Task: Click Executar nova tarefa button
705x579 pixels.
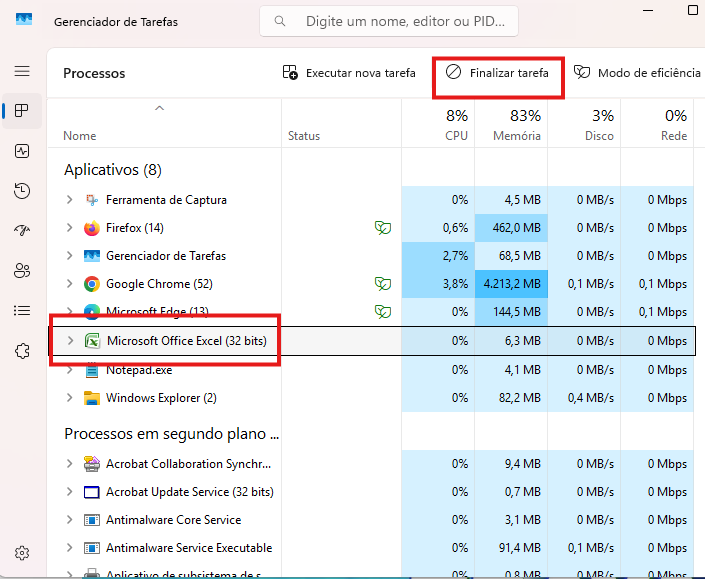Action: point(349,72)
